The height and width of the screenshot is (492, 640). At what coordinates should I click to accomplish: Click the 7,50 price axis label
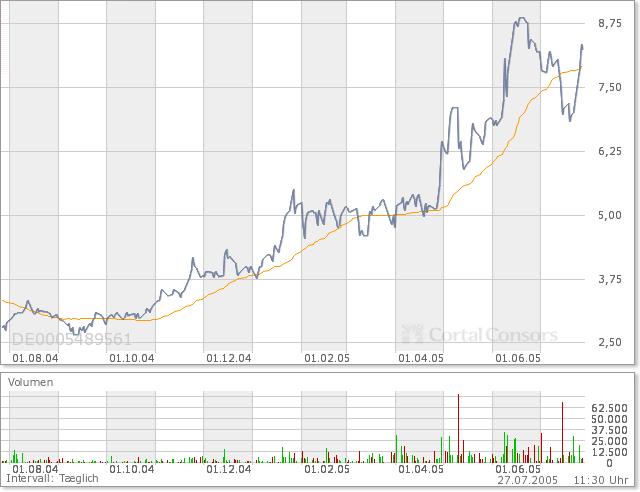(610, 87)
